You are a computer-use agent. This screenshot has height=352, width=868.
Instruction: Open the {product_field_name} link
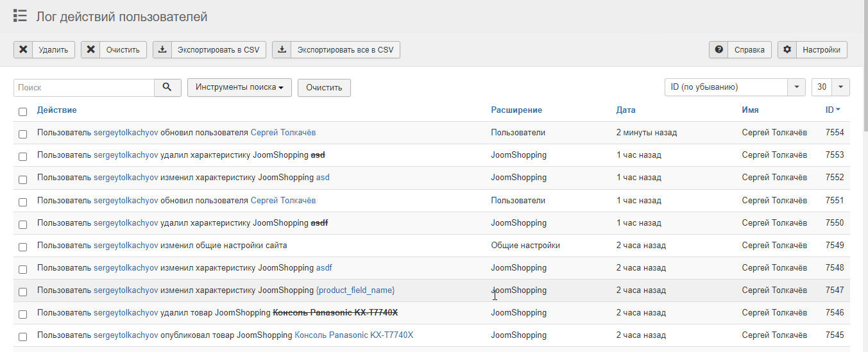click(x=355, y=290)
